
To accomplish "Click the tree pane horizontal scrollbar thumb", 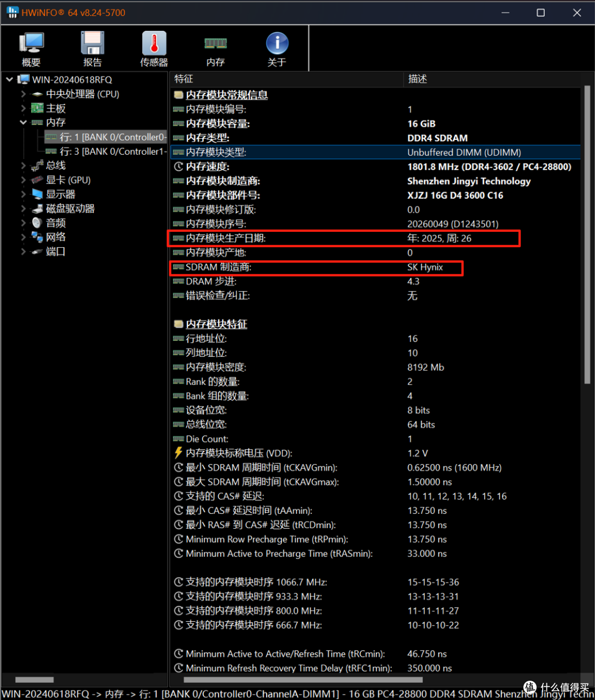I will coord(34,680).
